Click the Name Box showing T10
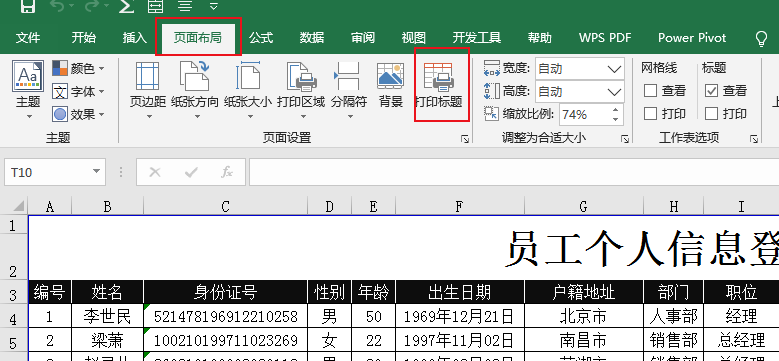 [47, 172]
